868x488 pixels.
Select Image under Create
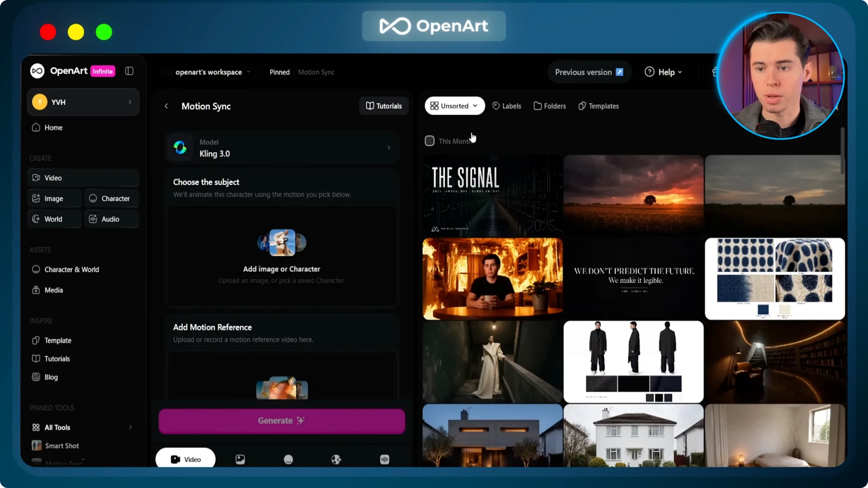(54, 198)
